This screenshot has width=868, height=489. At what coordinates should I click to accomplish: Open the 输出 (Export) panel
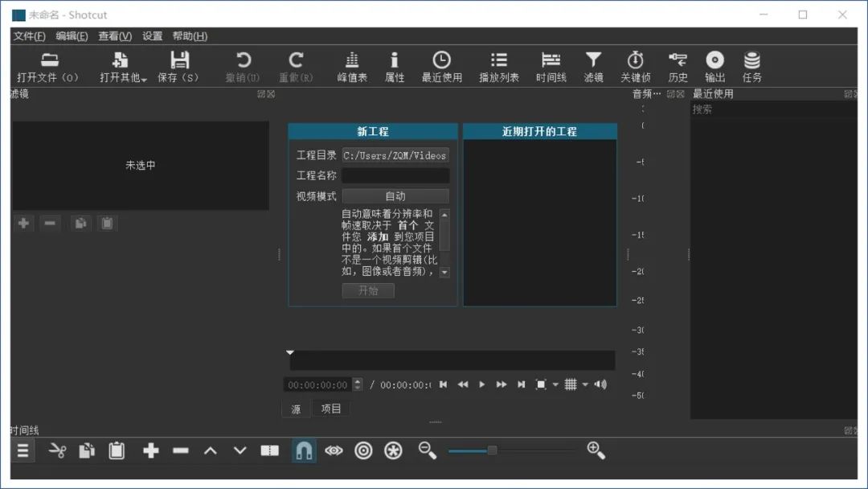pyautogui.click(x=714, y=64)
